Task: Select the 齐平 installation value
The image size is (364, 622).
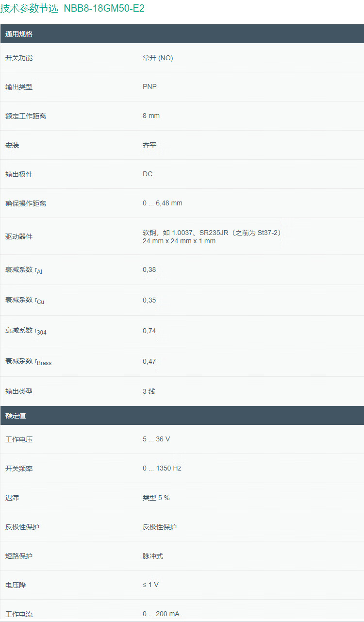Action: [149, 145]
